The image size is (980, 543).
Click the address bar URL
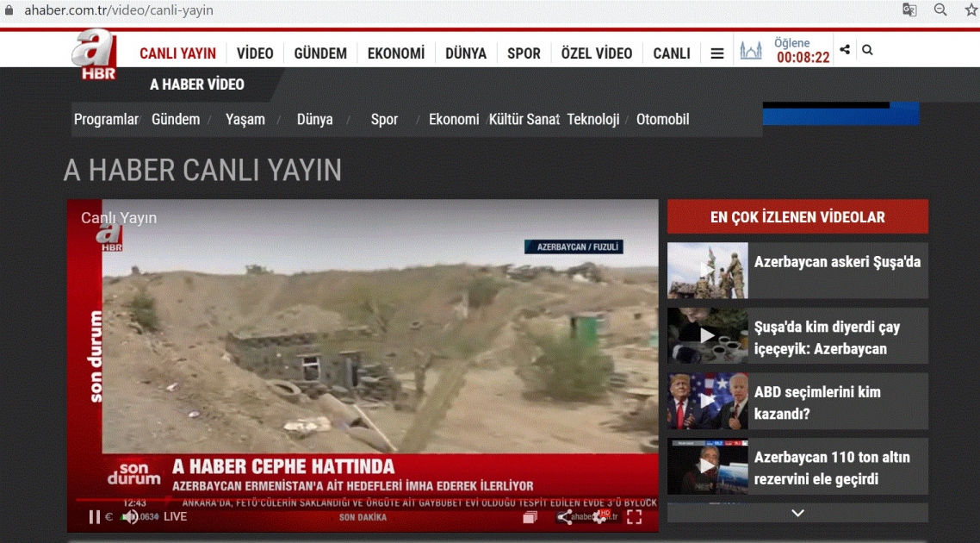119,10
